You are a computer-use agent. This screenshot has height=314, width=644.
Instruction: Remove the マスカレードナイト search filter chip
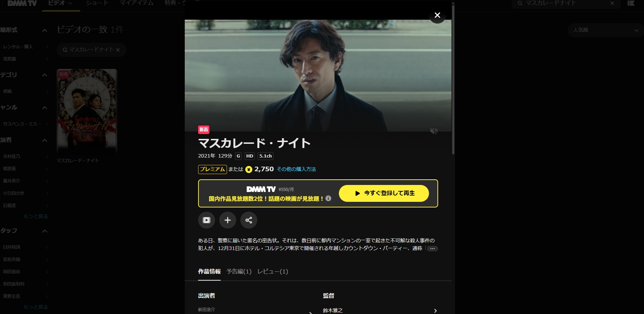[x=118, y=50]
